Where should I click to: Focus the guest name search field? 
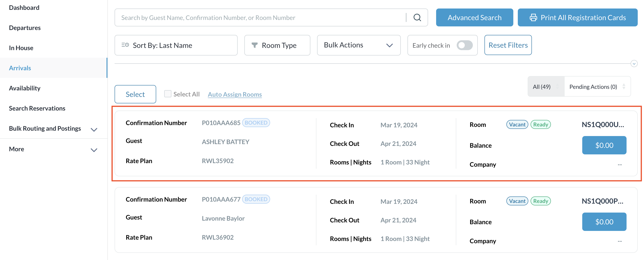[x=260, y=17]
